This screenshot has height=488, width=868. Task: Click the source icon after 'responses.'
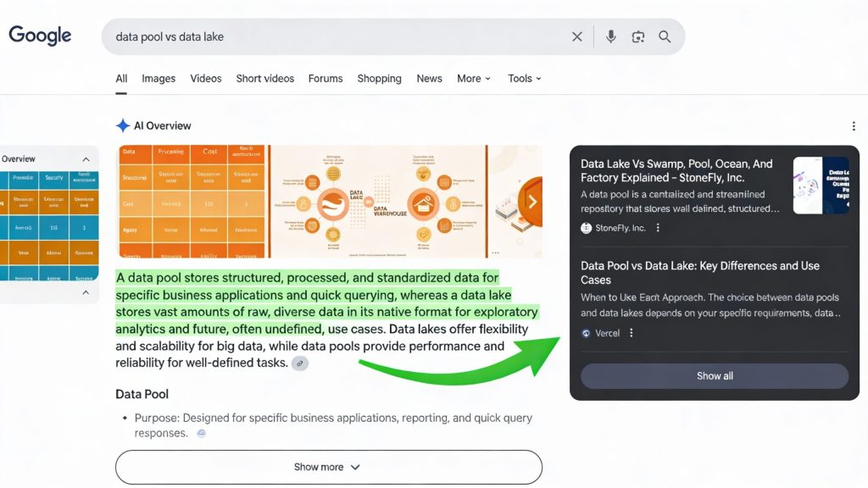point(202,433)
